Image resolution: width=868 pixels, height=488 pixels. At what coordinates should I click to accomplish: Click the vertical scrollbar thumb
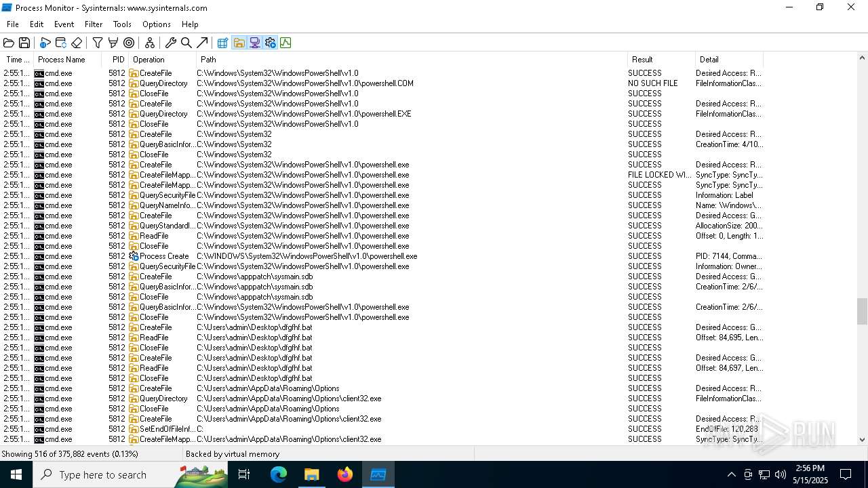tap(862, 312)
